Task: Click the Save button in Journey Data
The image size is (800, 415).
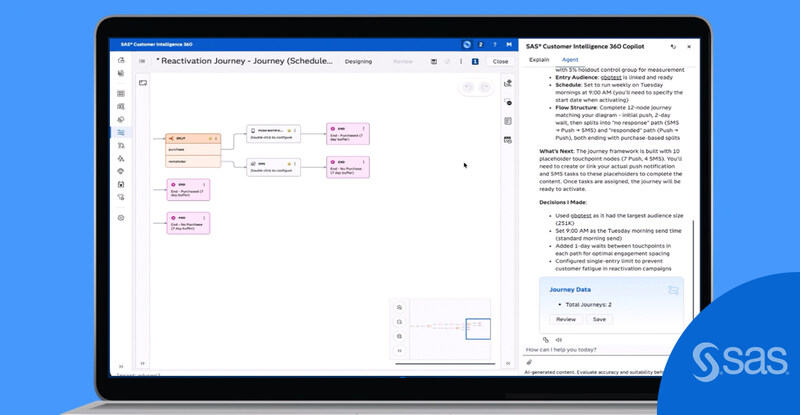Action: tap(599, 319)
